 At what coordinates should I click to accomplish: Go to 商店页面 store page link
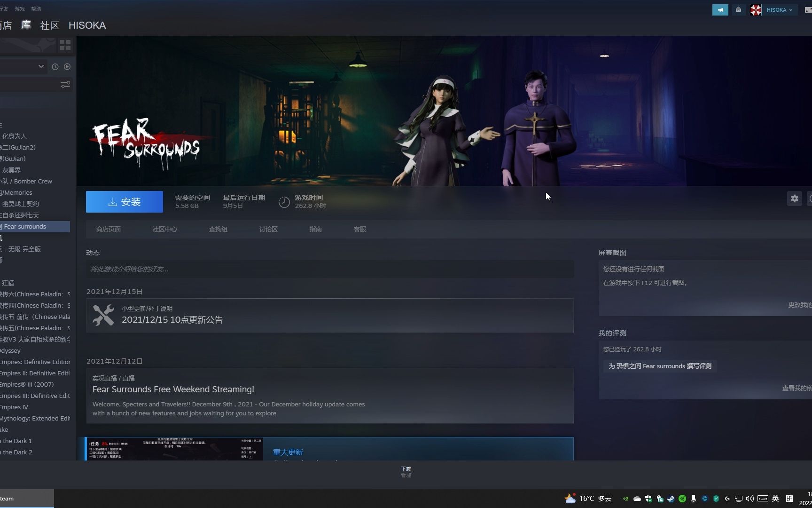pos(109,229)
